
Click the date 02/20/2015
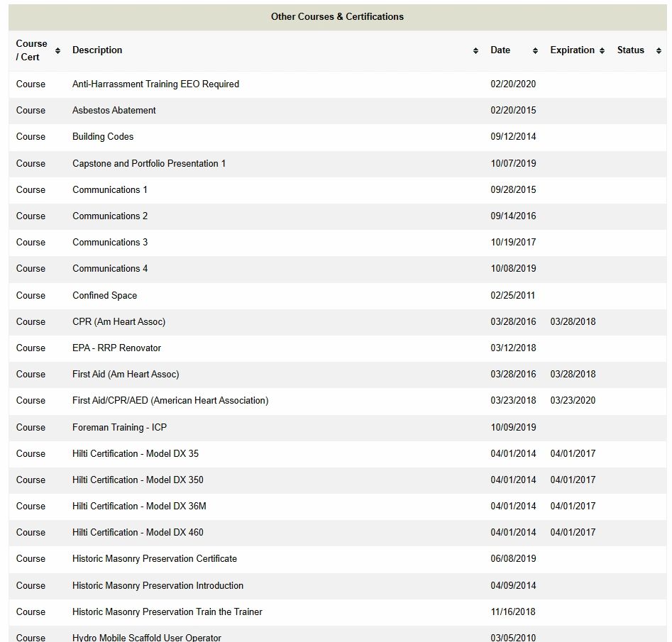point(513,110)
